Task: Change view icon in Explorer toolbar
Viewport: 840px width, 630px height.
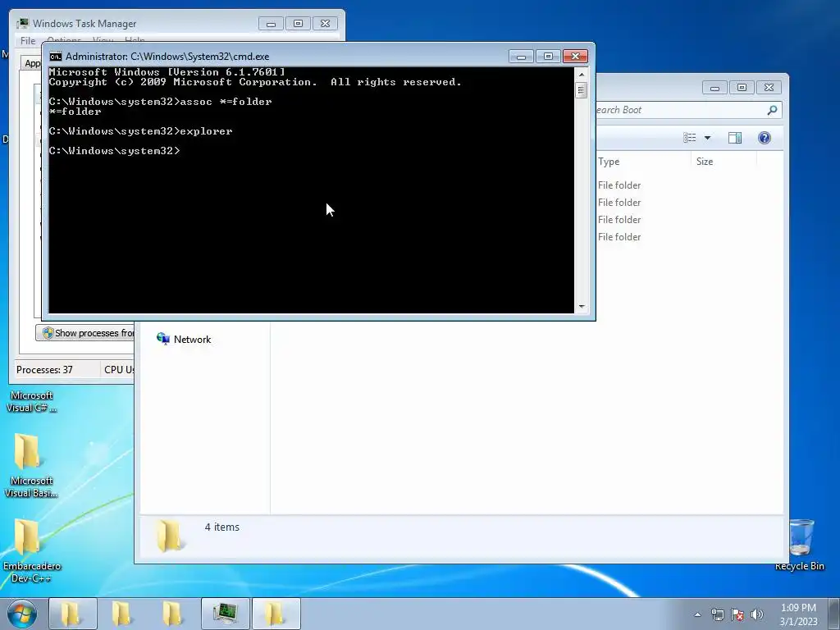Action: pyautogui.click(x=689, y=138)
